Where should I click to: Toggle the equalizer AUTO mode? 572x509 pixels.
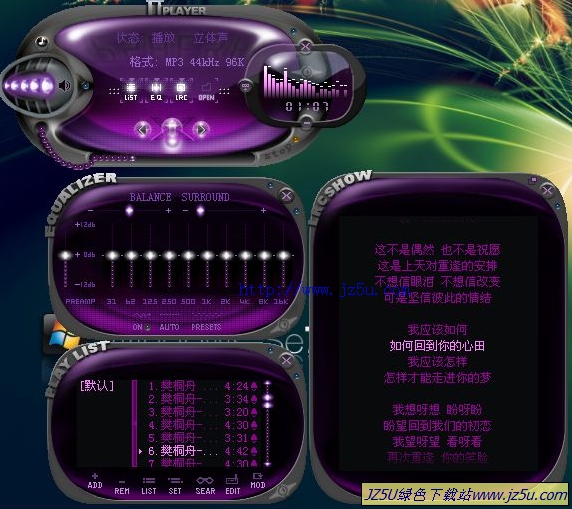(169, 327)
